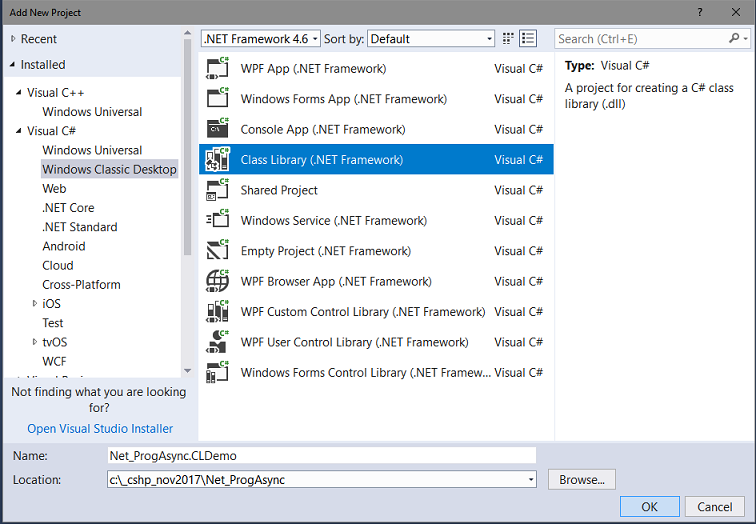Screen dimensions: 756x524
Task: Select Class Library (.NET Framework) template
Action: (x=376, y=160)
